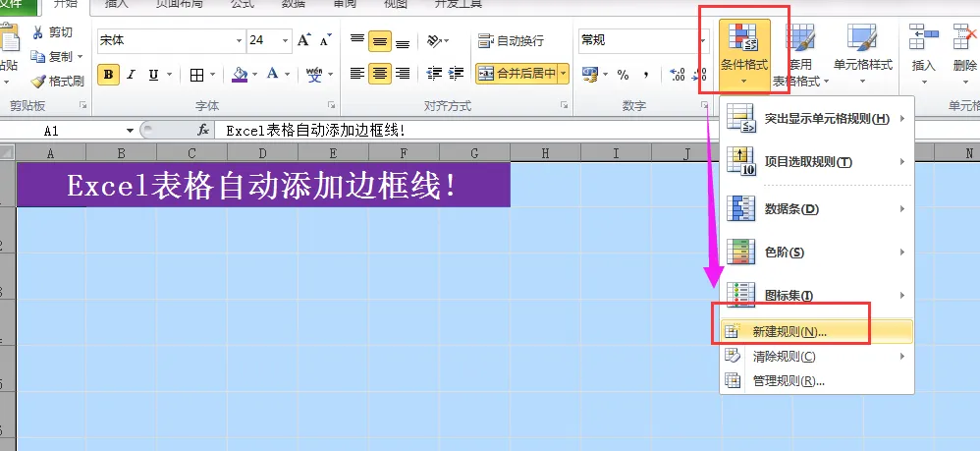Click the Select All corner button

point(8,152)
